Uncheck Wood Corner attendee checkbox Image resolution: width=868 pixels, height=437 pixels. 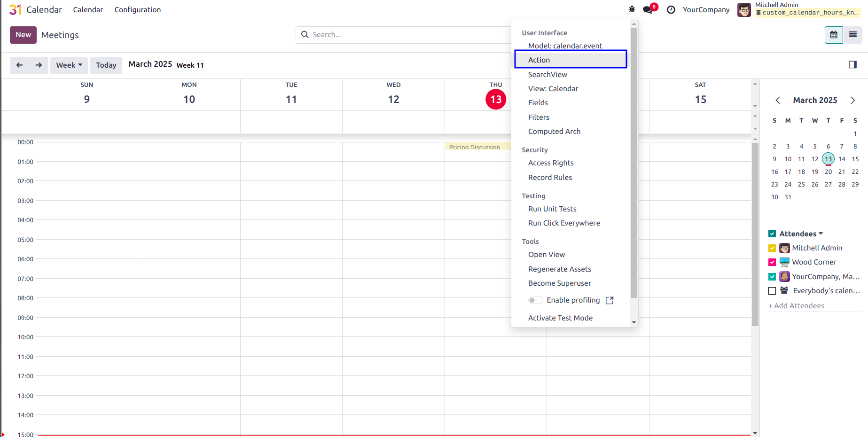(x=772, y=262)
